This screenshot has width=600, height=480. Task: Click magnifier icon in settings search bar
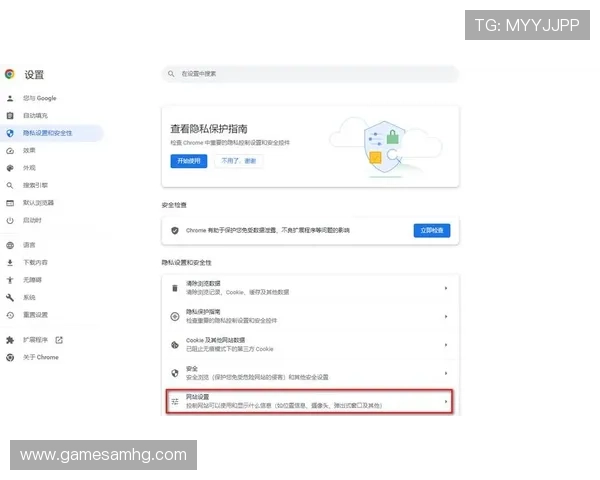point(171,74)
